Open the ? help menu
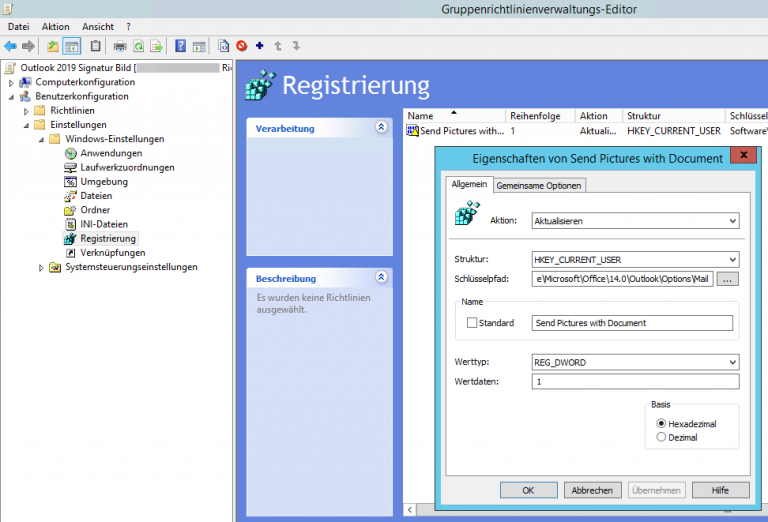 tap(128, 27)
